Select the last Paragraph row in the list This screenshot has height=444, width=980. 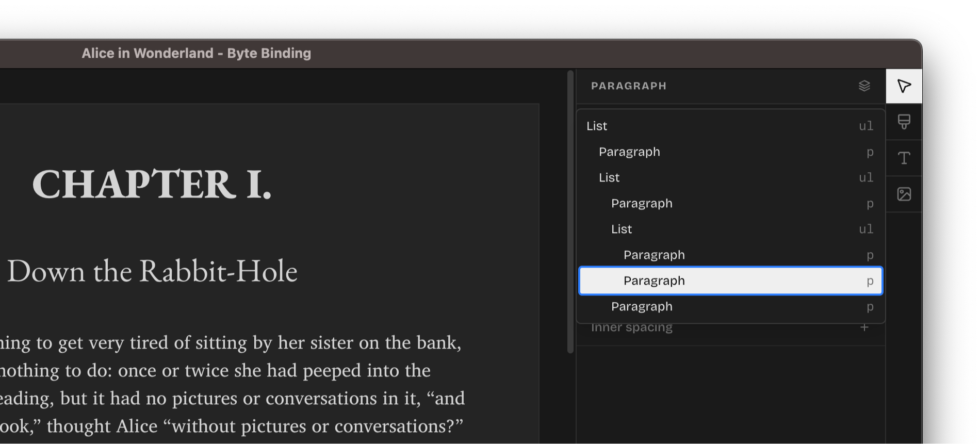coord(730,306)
